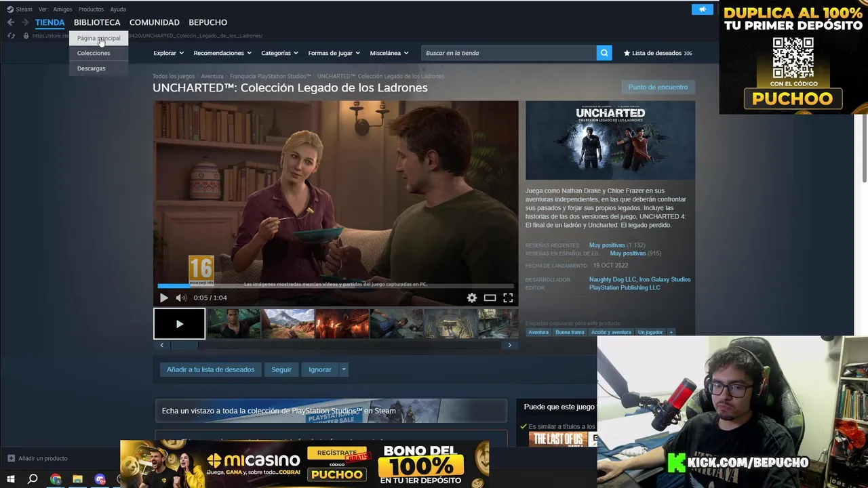
Task: Show more tags with plus button
Action: [671, 332]
